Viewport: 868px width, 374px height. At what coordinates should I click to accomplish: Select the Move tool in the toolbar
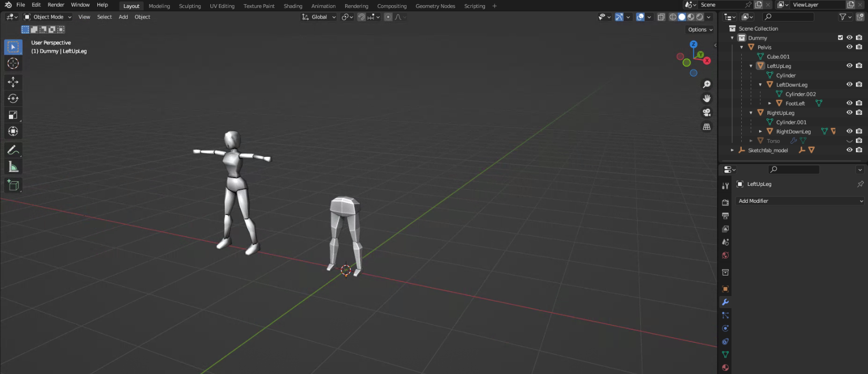13,82
